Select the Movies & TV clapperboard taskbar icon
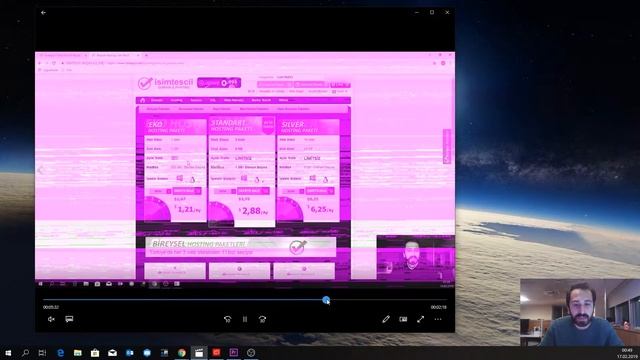640x360 pixels. (199, 353)
